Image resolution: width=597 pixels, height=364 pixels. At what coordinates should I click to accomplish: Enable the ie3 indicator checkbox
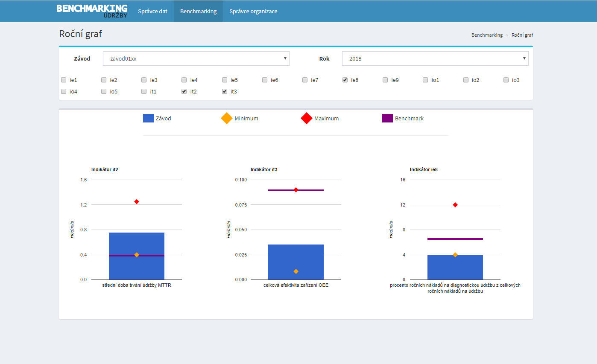(144, 80)
